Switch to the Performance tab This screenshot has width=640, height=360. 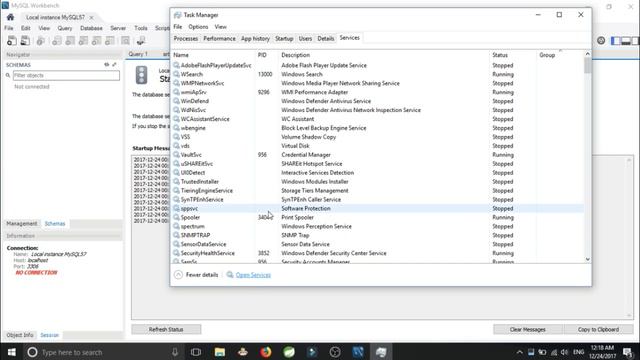pyautogui.click(x=219, y=38)
